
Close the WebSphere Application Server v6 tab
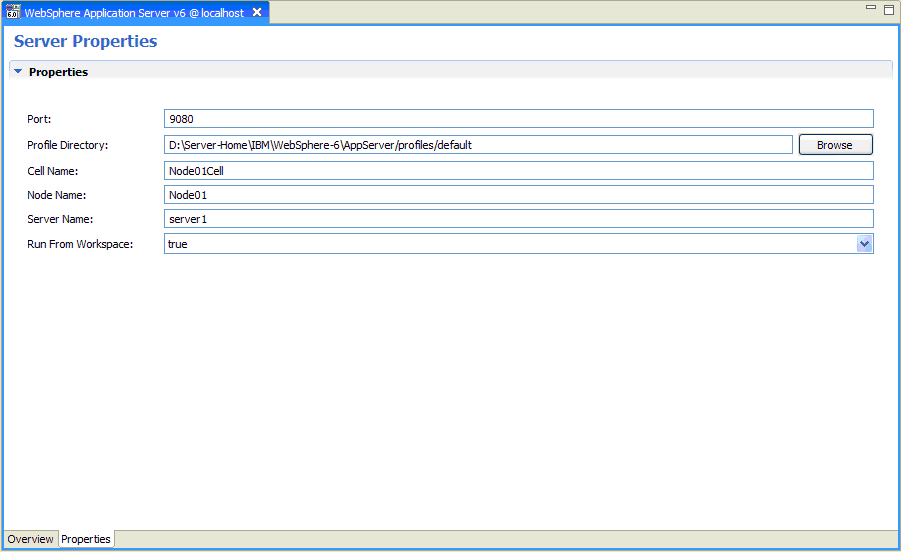257,12
